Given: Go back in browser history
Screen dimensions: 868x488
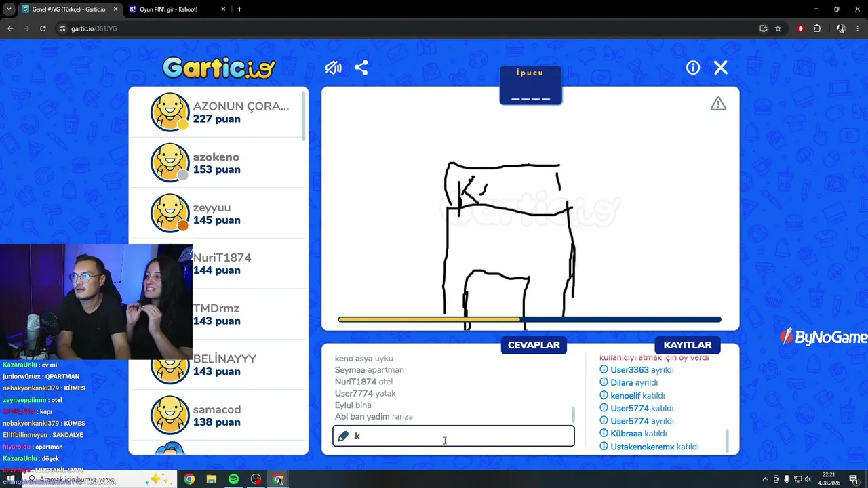Looking at the screenshot, I should click(10, 28).
